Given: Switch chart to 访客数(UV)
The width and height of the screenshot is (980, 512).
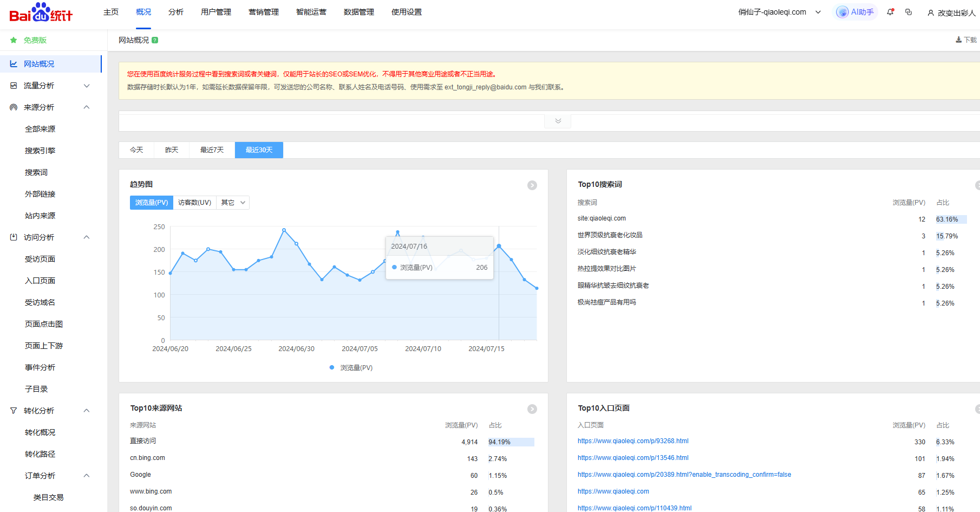Looking at the screenshot, I should coord(194,203).
